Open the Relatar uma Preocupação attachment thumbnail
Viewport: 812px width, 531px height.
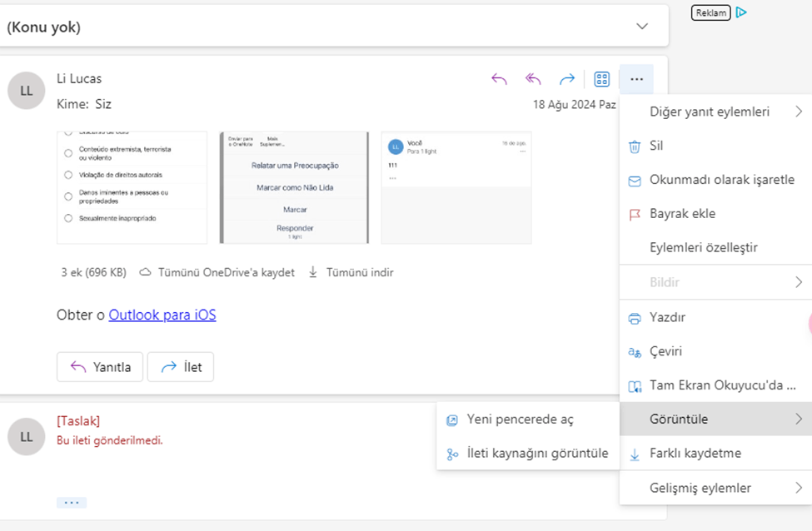point(294,187)
